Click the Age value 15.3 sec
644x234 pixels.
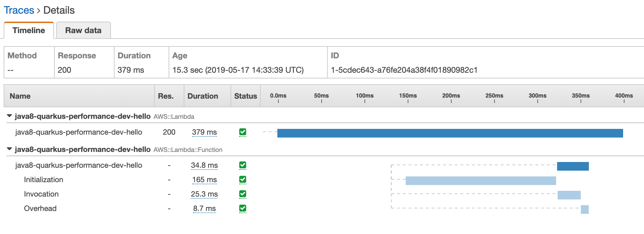pos(238,70)
